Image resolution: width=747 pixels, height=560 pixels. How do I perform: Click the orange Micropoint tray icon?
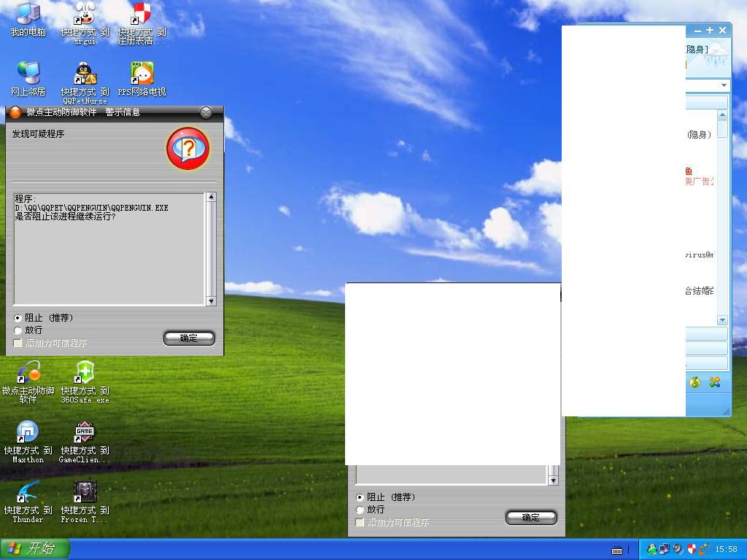[x=705, y=549]
